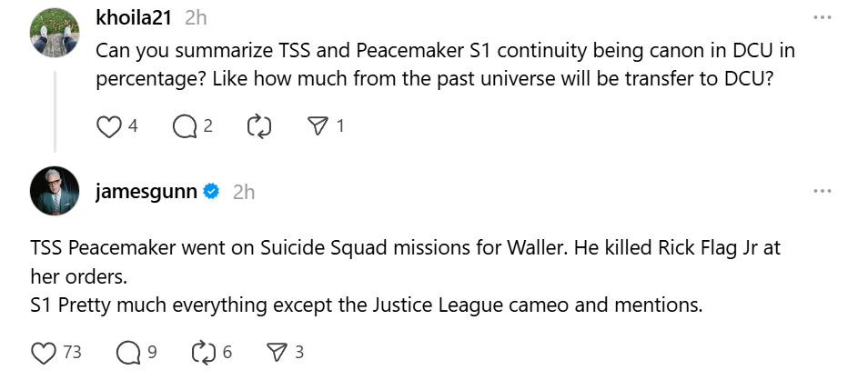Image resolution: width=868 pixels, height=380 pixels.
Task: Open khoila21's post timestamp 2h
Action: pos(195,17)
